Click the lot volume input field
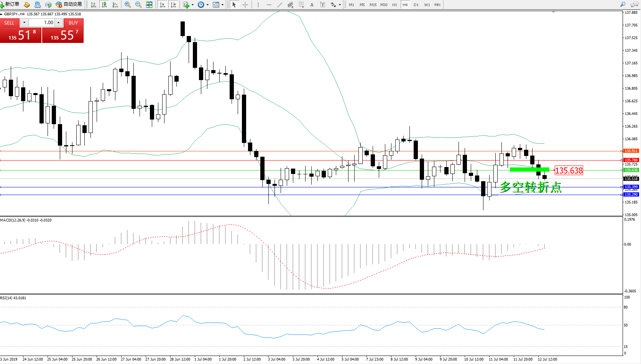 (x=41, y=23)
